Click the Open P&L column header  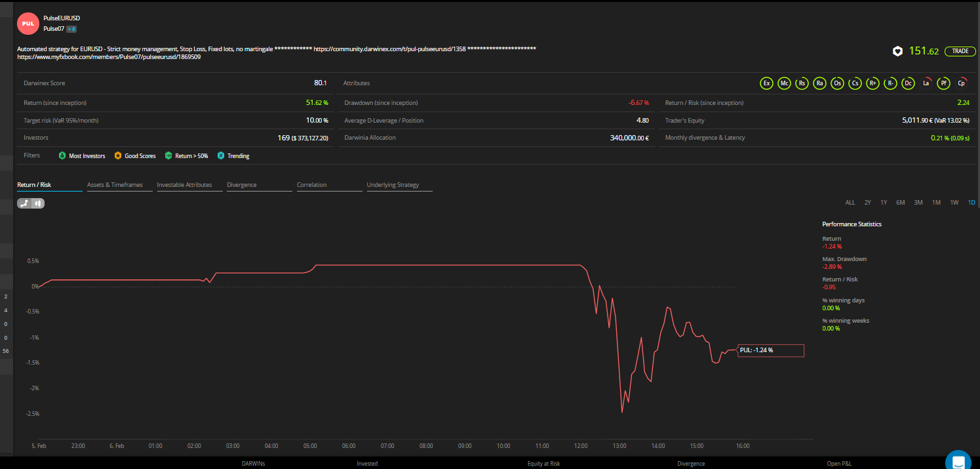click(x=840, y=464)
